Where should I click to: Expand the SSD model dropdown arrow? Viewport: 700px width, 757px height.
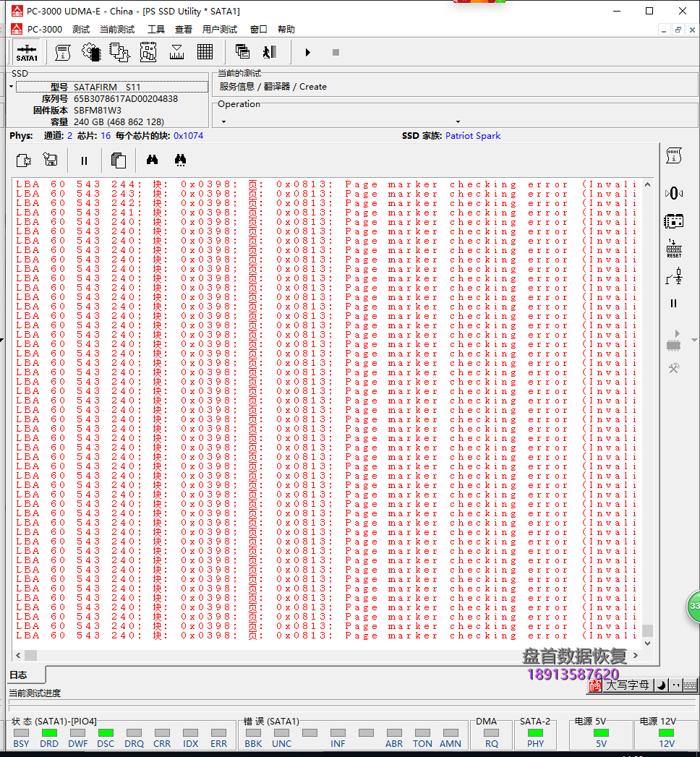(11, 87)
